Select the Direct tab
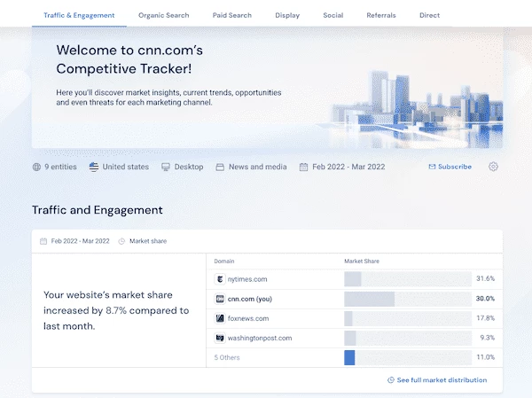532x398 pixels. 429,15
